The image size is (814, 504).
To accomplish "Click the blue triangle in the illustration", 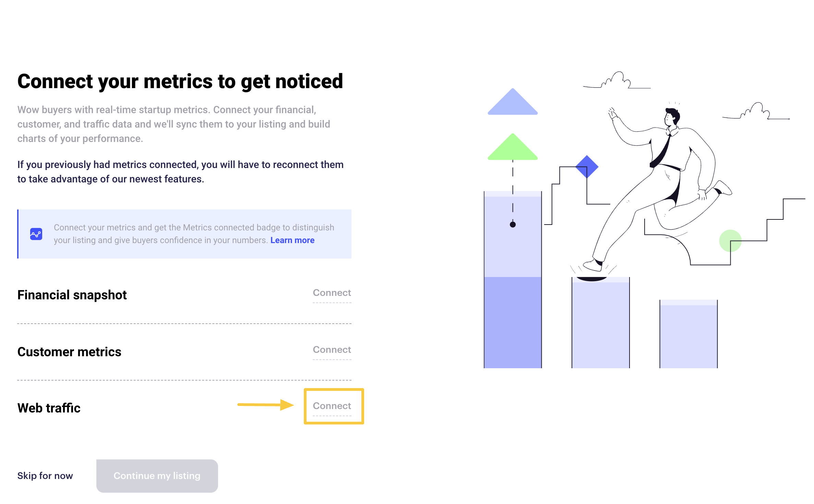I will [513, 102].
